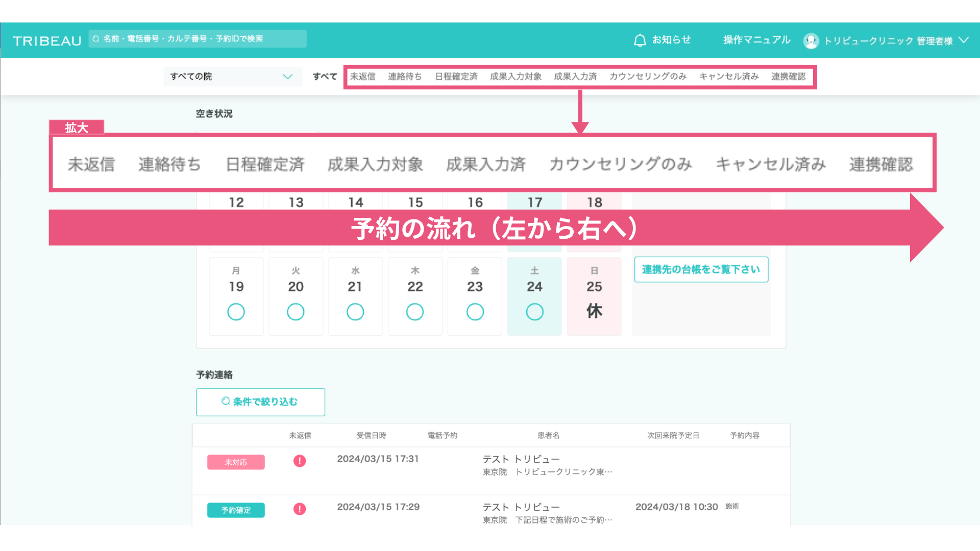Screen dimensions: 980x551
Task: Select the available circle on Monday 19
Action: 236,312
